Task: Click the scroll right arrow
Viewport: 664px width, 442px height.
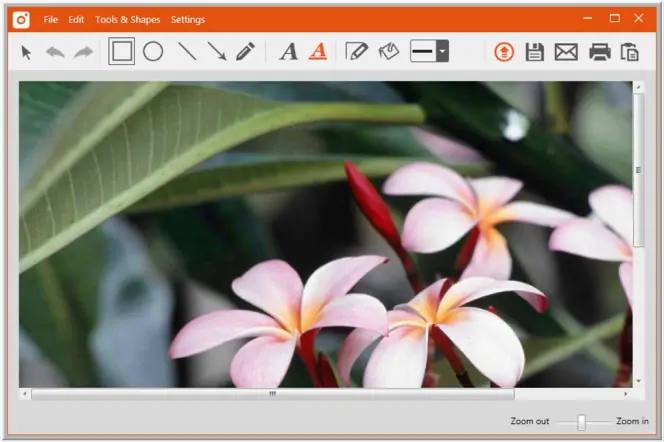Action: pos(625,394)
